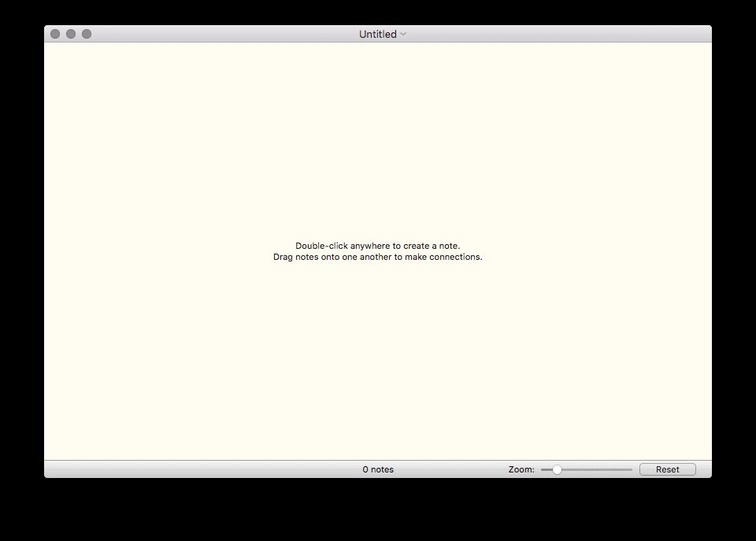Click the 0 notes counter
The height and width of the screenshot is (541, 756).
pos(377,469)
